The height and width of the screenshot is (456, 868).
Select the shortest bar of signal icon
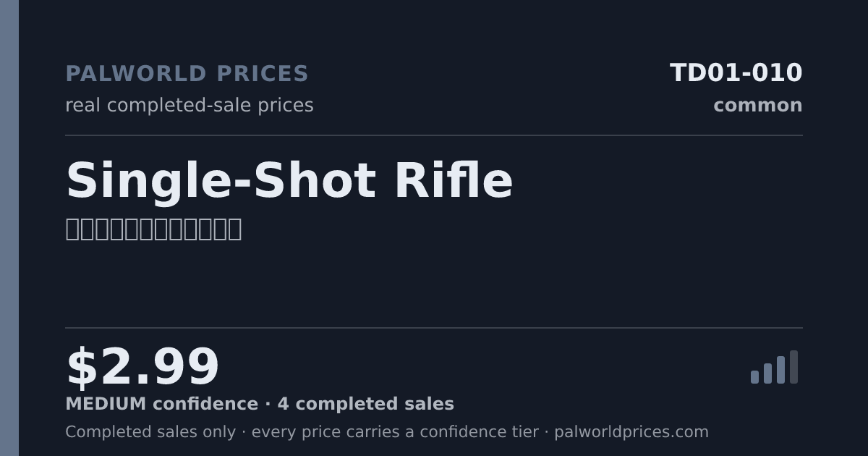pyautogui.click(x=754, y=377)
